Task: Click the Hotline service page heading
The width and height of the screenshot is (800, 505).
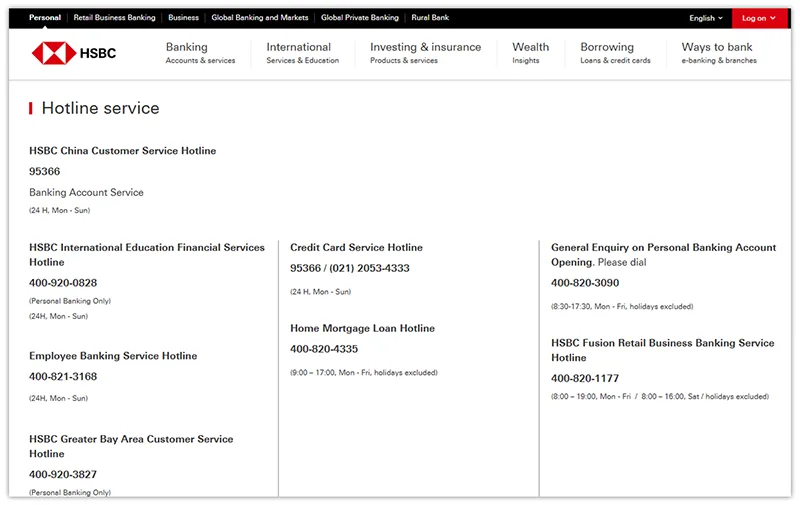Action: point(101,108)
